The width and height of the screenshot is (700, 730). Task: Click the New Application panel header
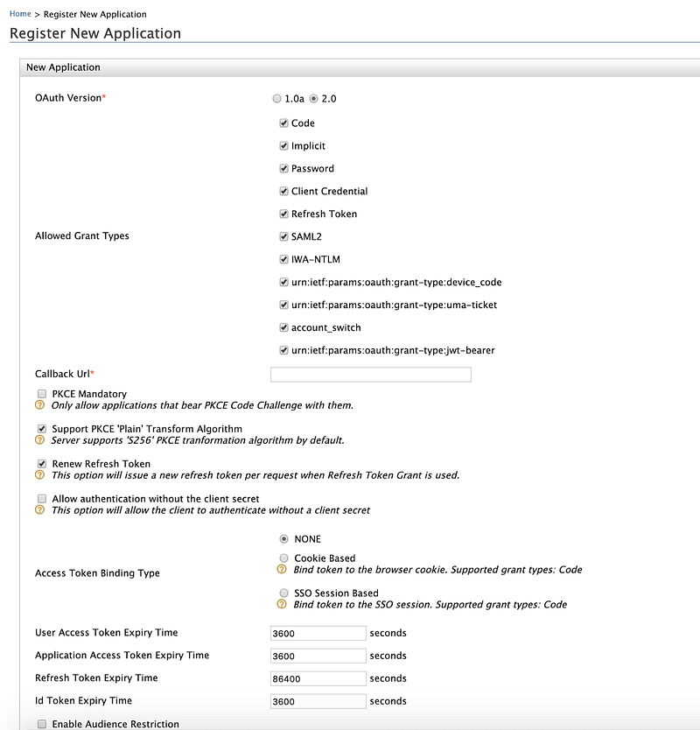360,67
